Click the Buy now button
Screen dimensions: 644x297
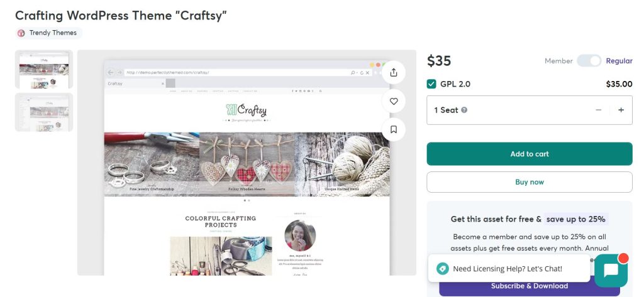(530, 182)
